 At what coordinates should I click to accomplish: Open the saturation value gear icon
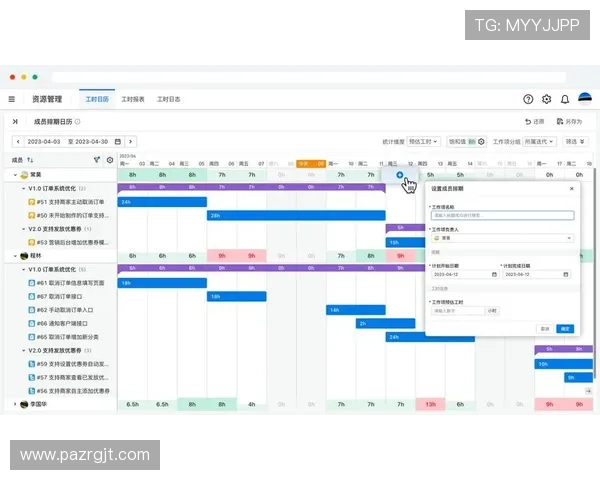[x=481, y=142]
